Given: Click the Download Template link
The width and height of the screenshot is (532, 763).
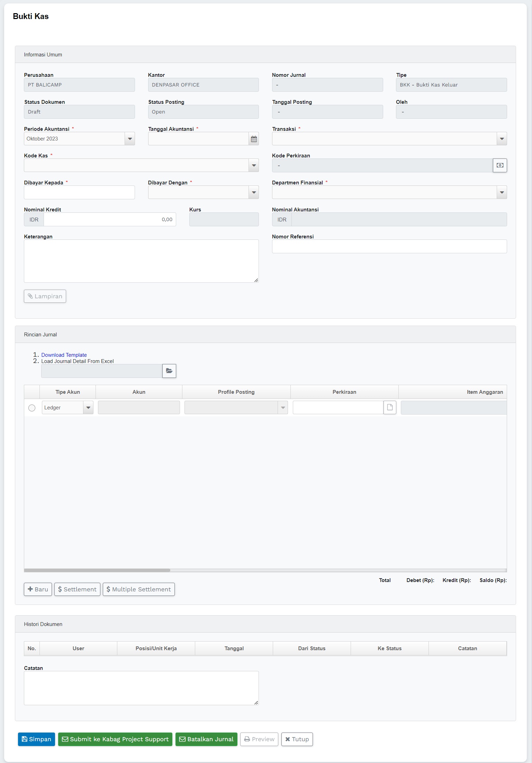Looking at the screenshot, I should (x=64, y=355).
